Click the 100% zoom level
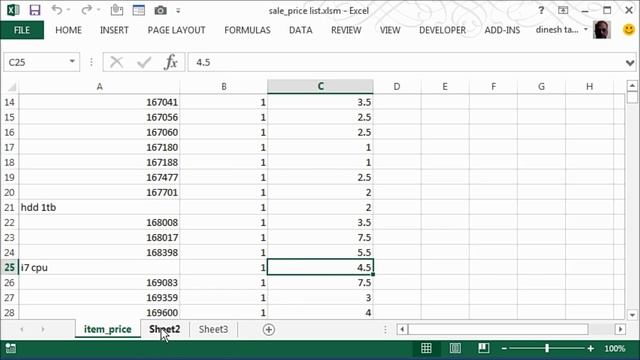 click(x=615, y=349)
